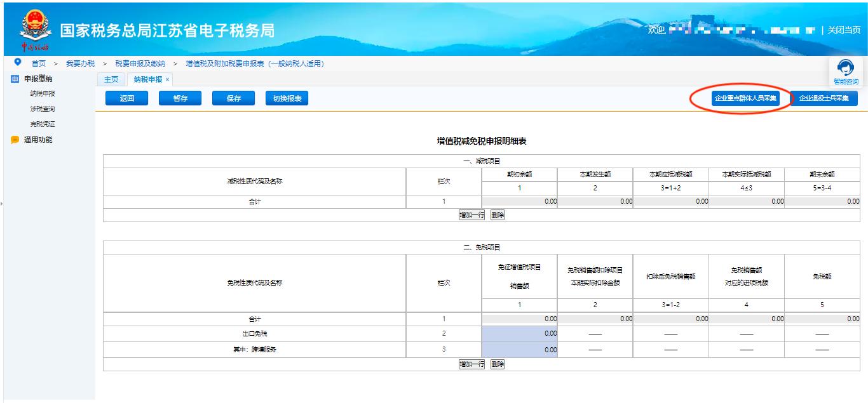Click 删除 under 免税项目 table
This screenshot has width=868, height=403.
(x=498, y=364)
